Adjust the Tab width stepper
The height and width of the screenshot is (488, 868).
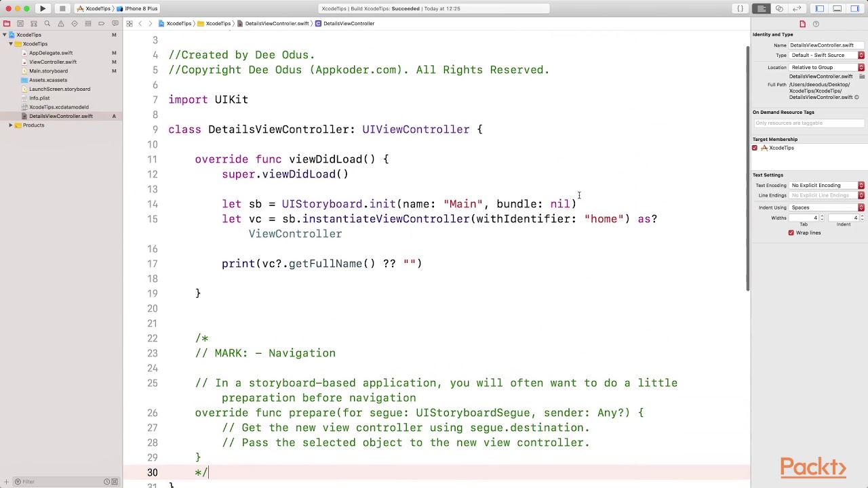(x=822, y=218)
